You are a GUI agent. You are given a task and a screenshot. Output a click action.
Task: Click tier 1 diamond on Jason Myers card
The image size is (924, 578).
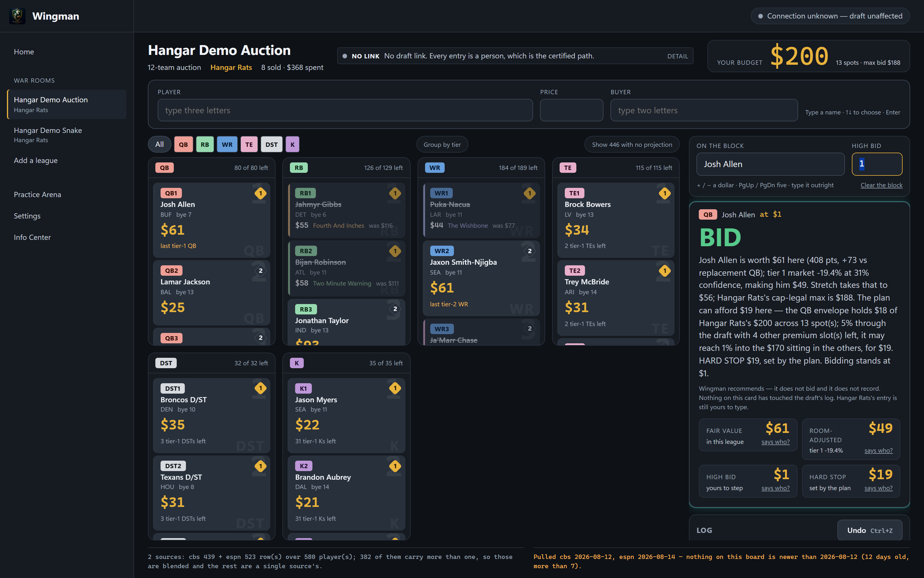(395, 388)
